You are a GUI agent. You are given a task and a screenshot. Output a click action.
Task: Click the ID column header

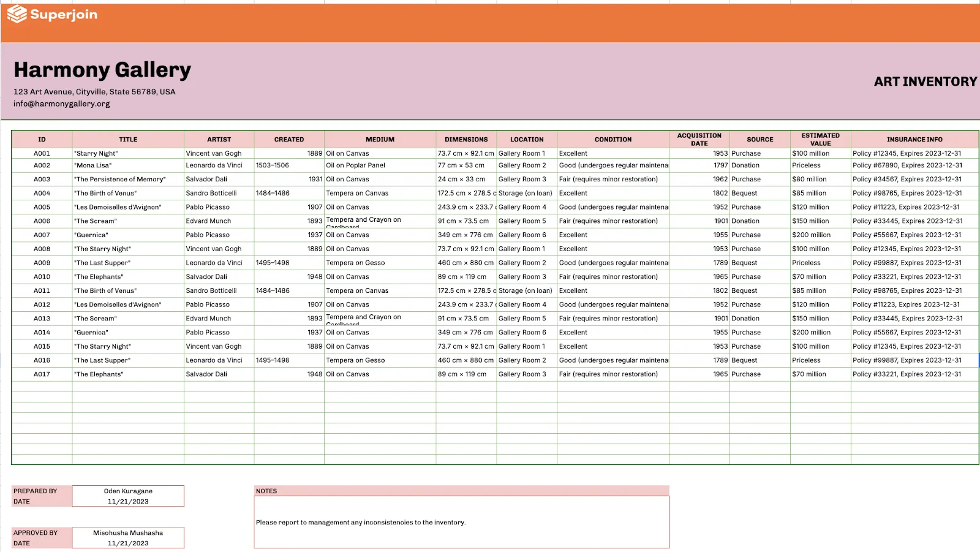42,140
